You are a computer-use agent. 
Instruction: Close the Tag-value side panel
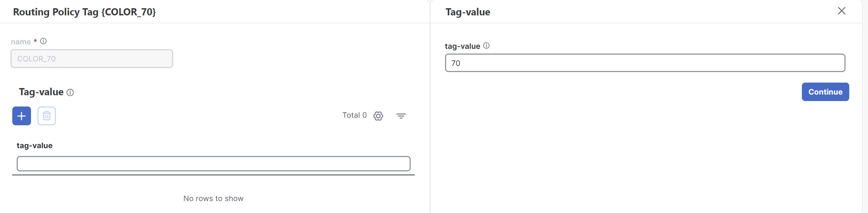click(x=842, y=11)
